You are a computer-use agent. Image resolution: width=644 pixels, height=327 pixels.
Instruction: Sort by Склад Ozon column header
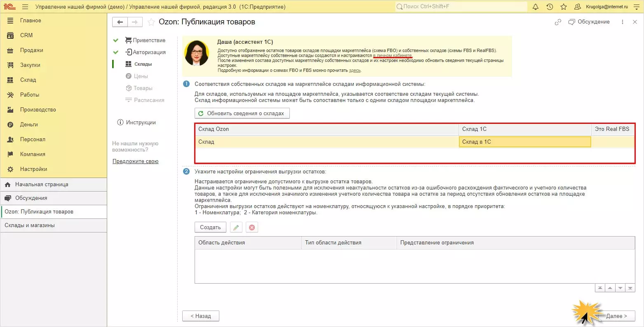327,129
